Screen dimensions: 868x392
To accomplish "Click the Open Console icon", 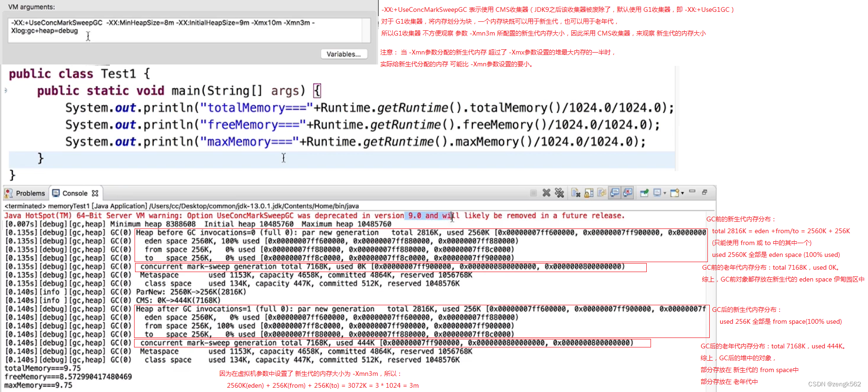I will (x=675, y=192).
